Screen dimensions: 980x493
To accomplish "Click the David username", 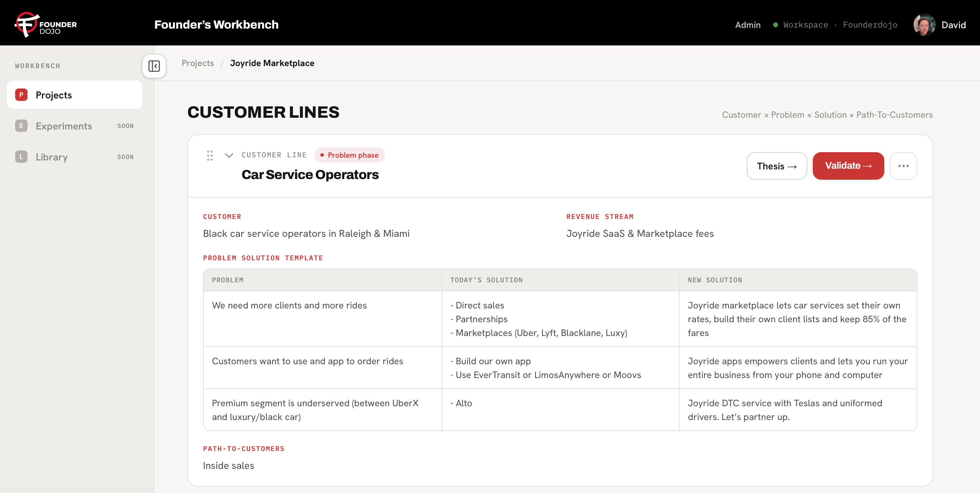I will [x=954, y=25].
